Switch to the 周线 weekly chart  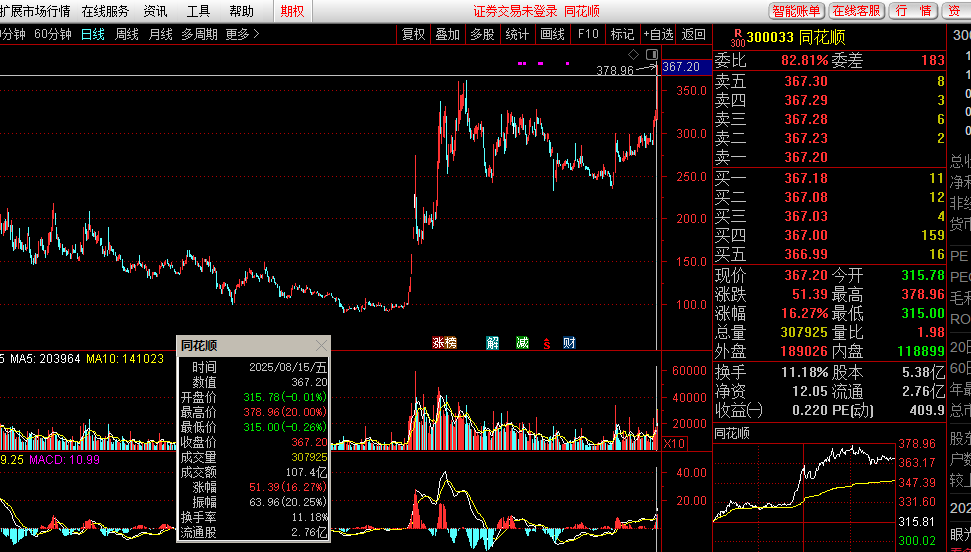(126, 35)
